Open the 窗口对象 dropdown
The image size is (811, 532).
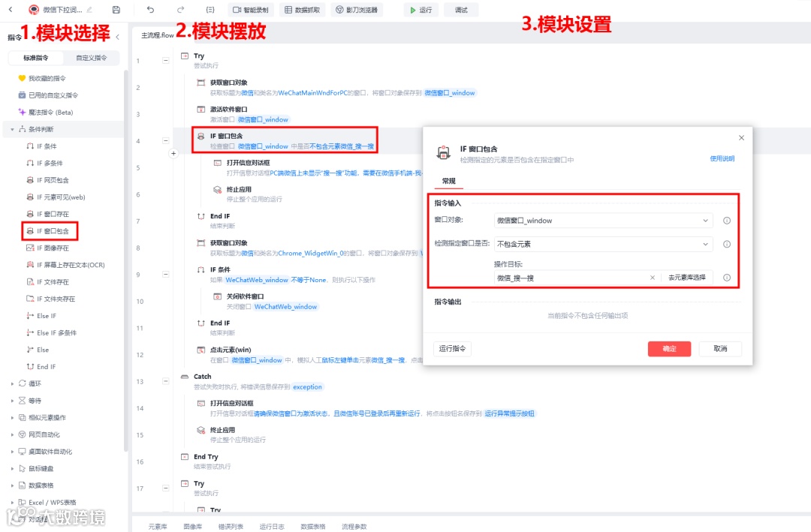pyautogui.click(x=603, y=221)
